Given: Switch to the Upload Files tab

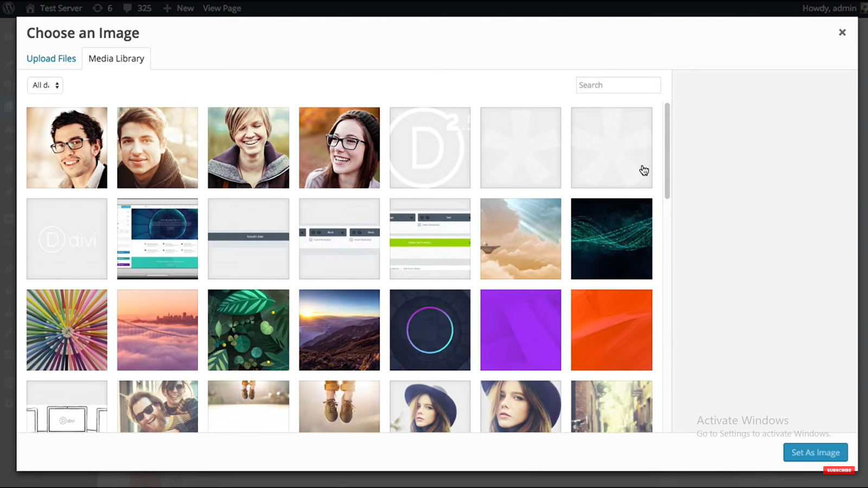Looking at the screenshot, I should 51,58.
